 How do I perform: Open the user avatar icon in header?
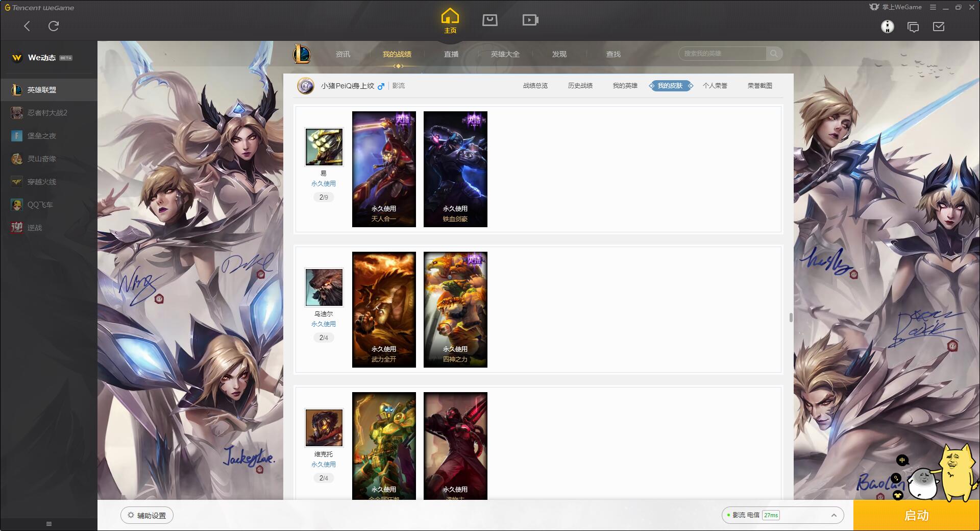pyautogui.click(x=888, y=27)
